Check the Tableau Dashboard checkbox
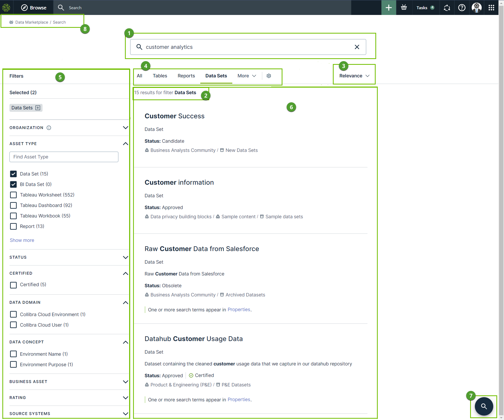The height and width of the screenshot is (420, 504). (x=13, y=205)
